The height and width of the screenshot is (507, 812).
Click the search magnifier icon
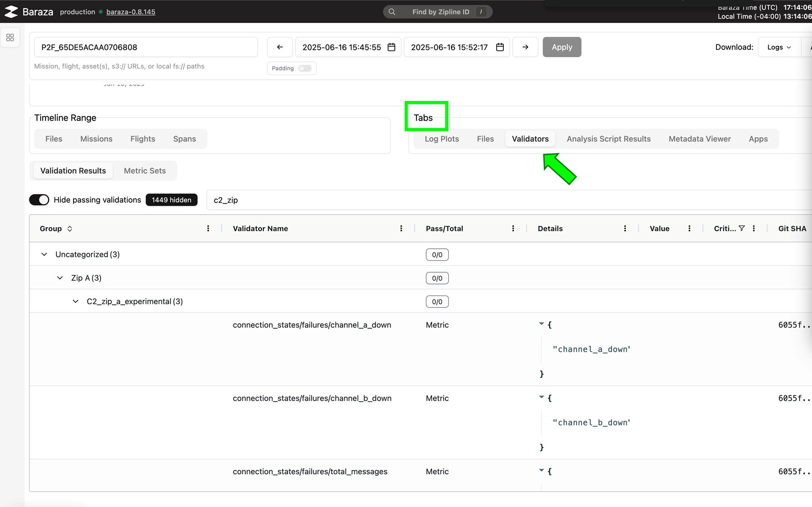coord(392,12)
